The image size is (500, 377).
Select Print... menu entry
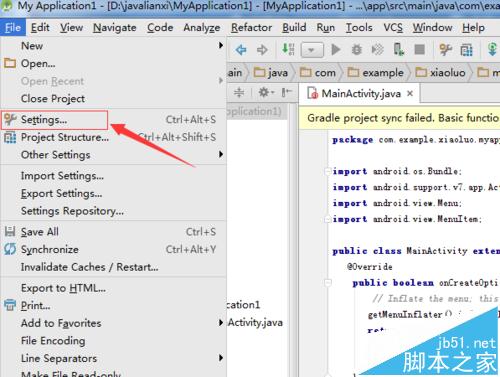(x=113, y=306)
